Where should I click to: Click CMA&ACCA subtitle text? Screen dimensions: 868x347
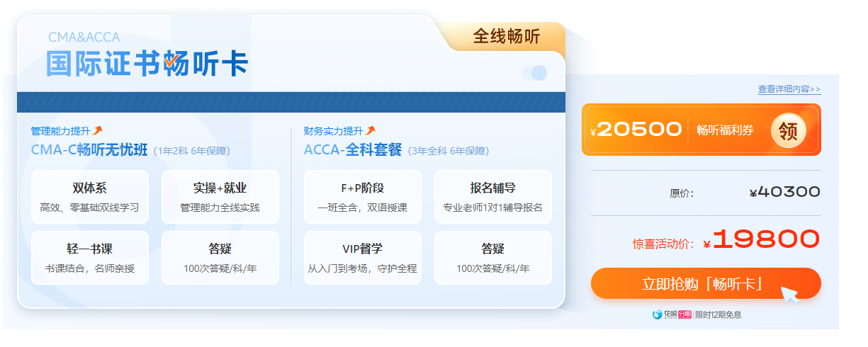84,38
